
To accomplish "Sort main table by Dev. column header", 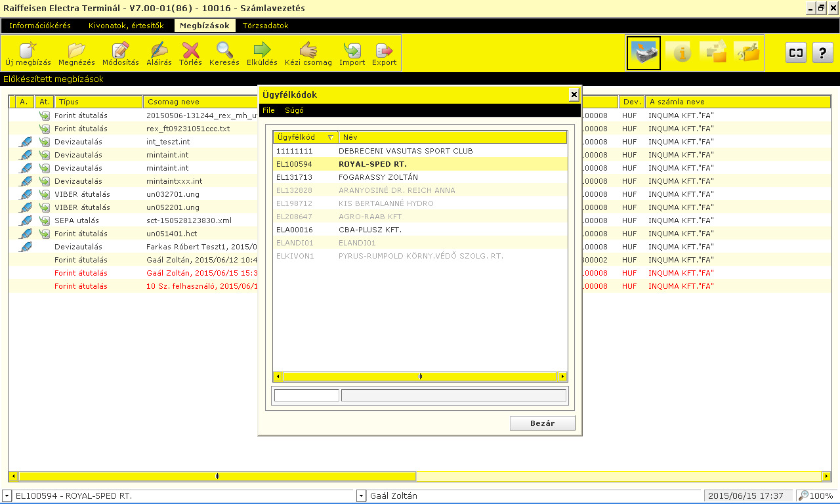I will [632, 102].
